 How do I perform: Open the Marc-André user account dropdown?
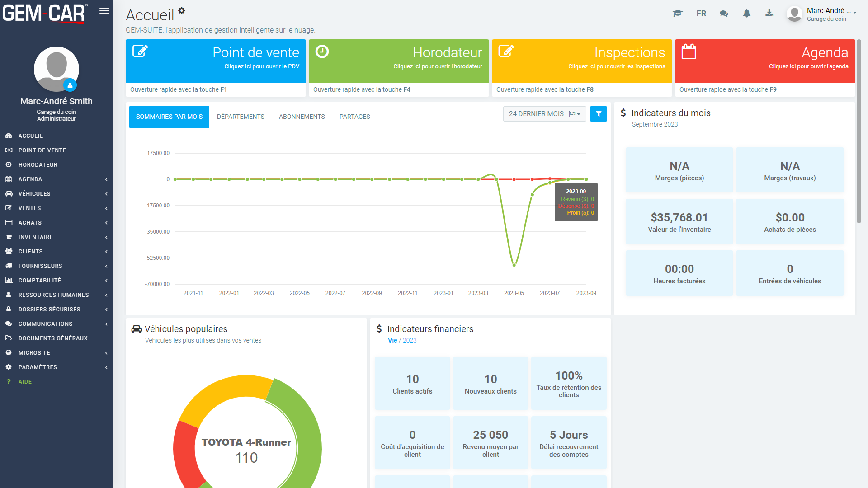(x=822, y=14)
